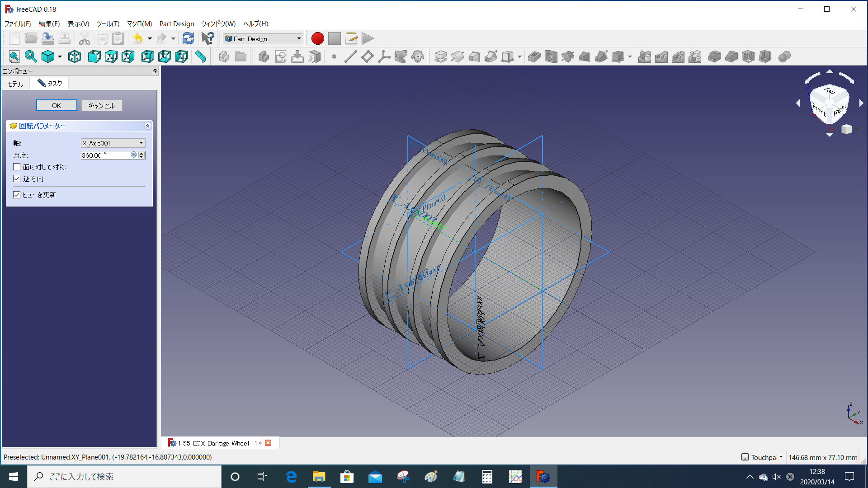This screenshot has width=868, height=488.
Task: Switch to the モデル tab
Action: [x=15, y=84]
